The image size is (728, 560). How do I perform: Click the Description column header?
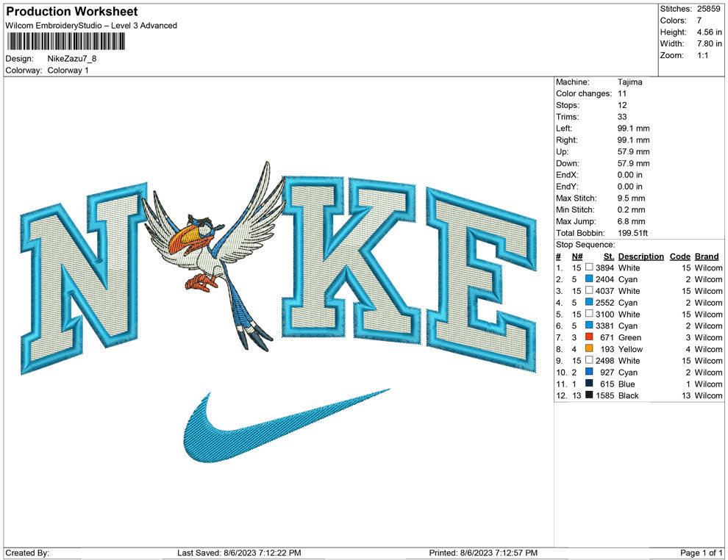[640, 256]
